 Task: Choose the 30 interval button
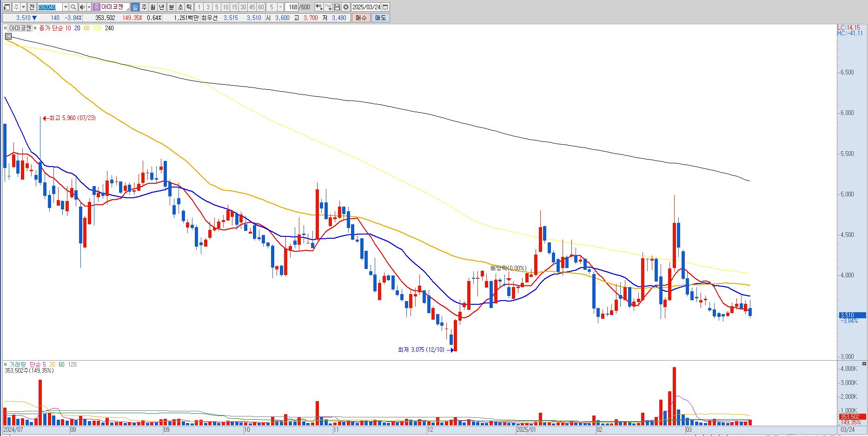click(243, 7)
